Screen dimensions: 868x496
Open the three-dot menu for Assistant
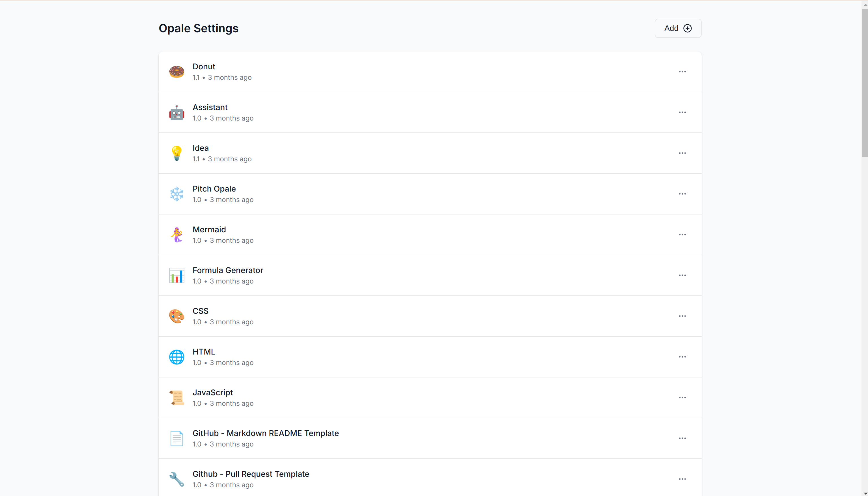point(682,112)
